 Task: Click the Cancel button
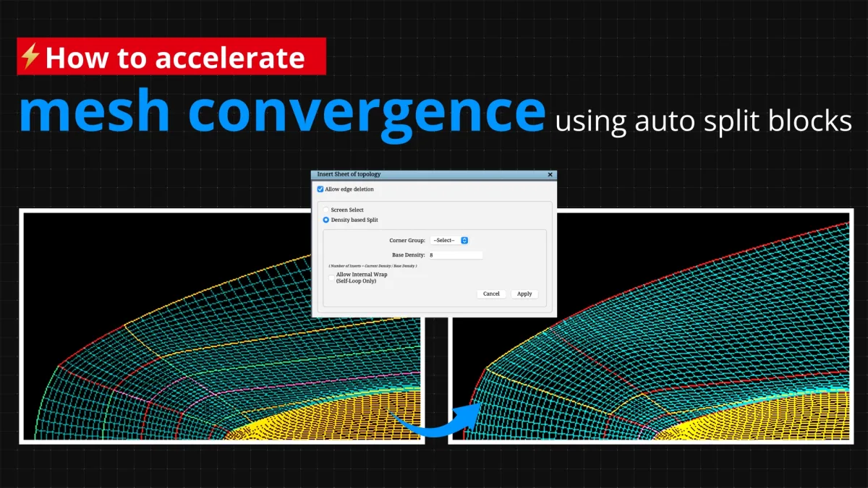491,294
